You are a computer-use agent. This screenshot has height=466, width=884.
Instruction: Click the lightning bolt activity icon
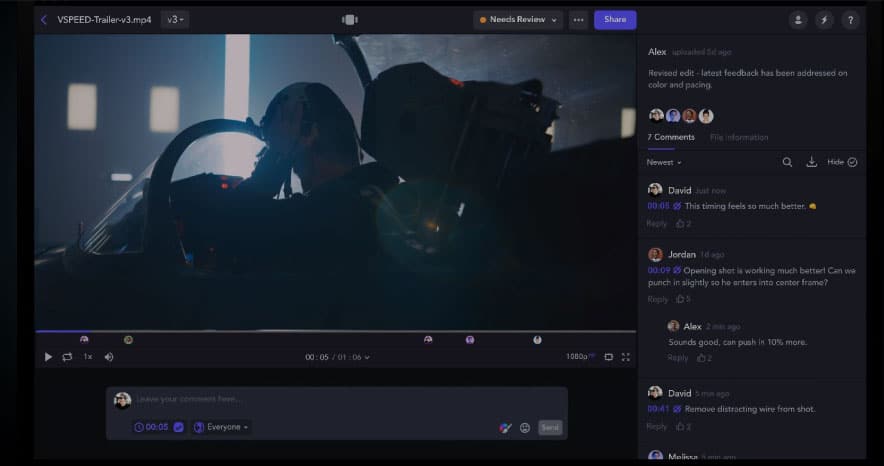[825, 19]
